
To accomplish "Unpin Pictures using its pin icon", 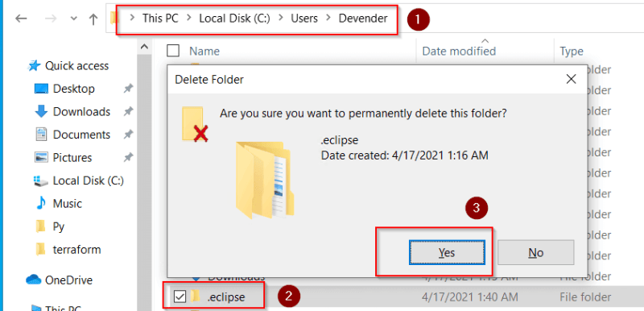I will pyautogui.click(x=129, y=157).
